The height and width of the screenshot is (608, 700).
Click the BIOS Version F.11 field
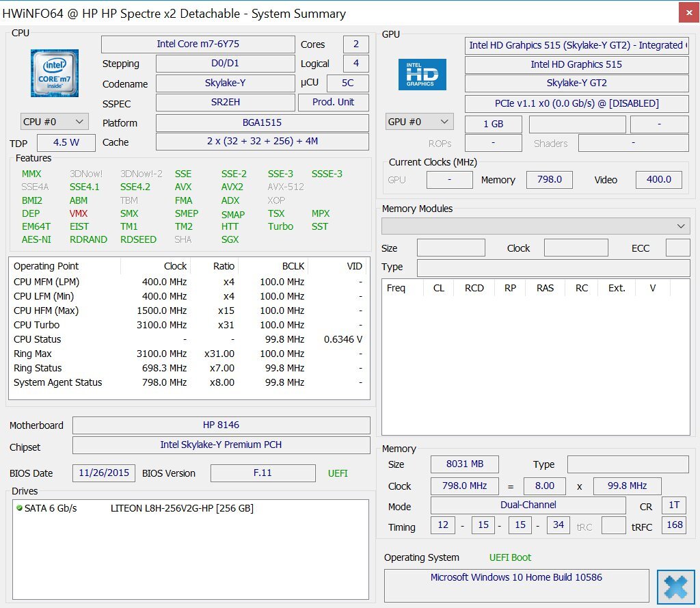[262, 473]
